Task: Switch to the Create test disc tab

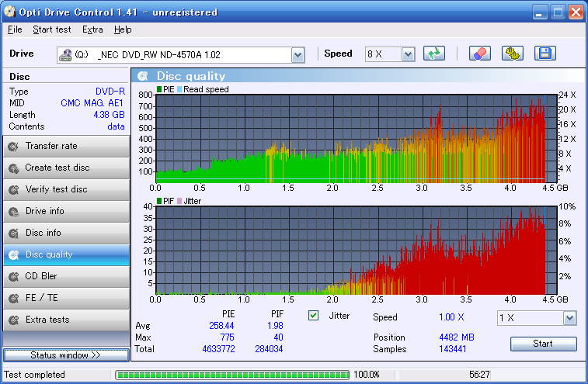Action: pos(66,168)
